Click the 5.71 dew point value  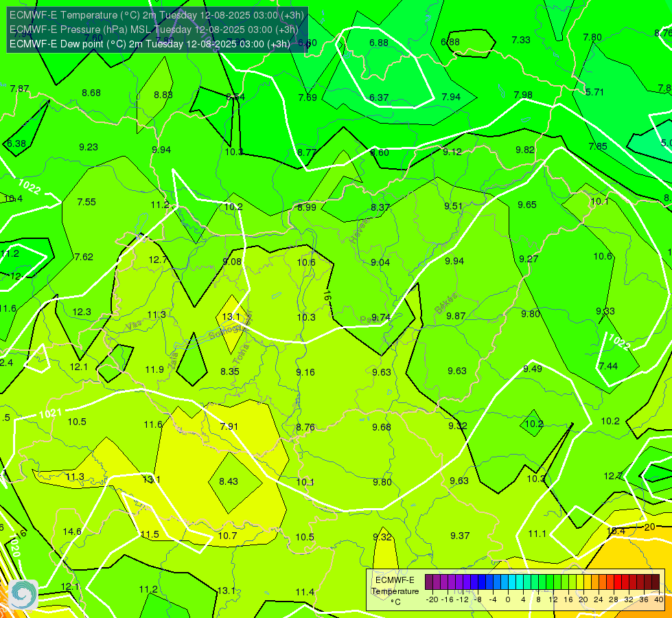tap(594, 92)
